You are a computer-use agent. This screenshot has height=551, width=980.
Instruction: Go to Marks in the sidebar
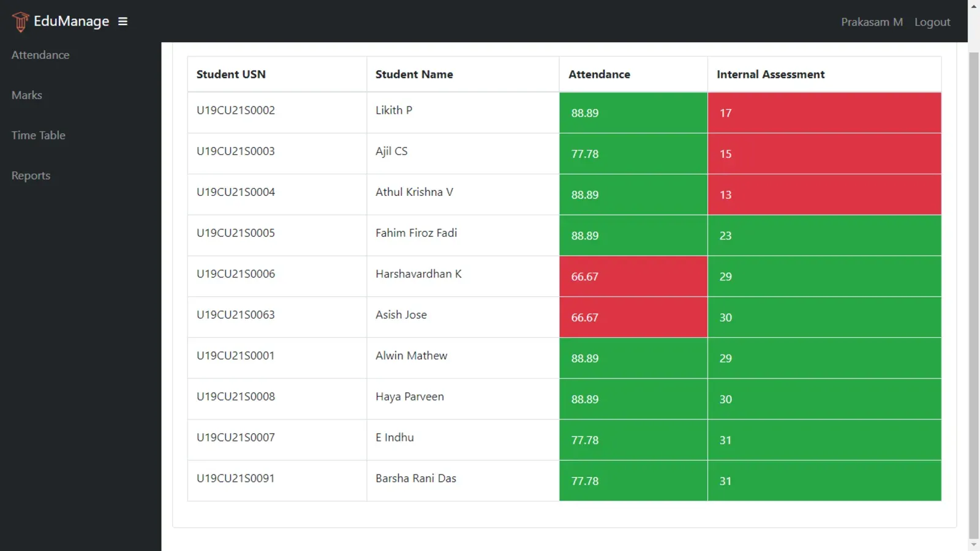[x=27, y=96]
